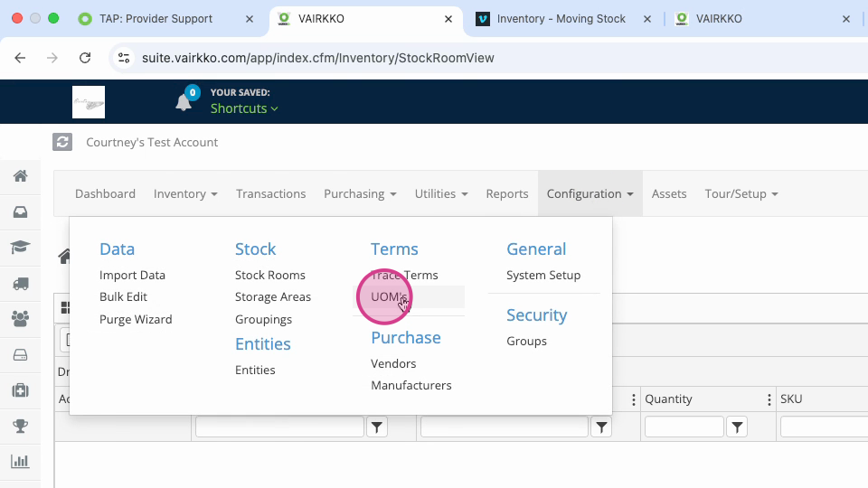Select UOM's under Terms
This screenshot has width=868, height=488.
pos(389,296)
